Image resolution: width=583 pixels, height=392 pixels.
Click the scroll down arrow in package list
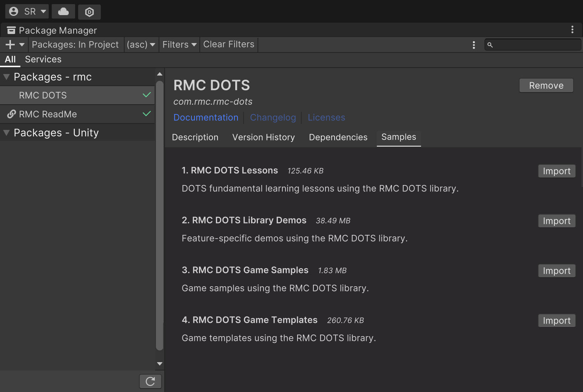(x=160, y=364)
